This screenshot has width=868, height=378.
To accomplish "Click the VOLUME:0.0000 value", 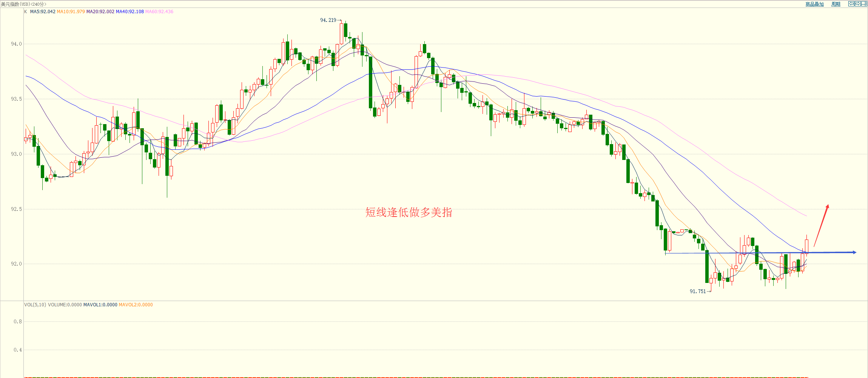I will coord(65,305).
